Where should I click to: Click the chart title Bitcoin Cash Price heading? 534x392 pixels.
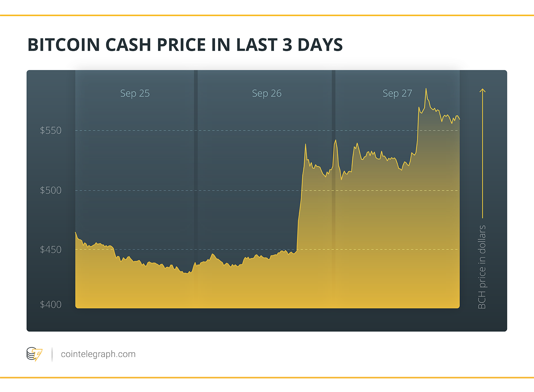[185, 45]
